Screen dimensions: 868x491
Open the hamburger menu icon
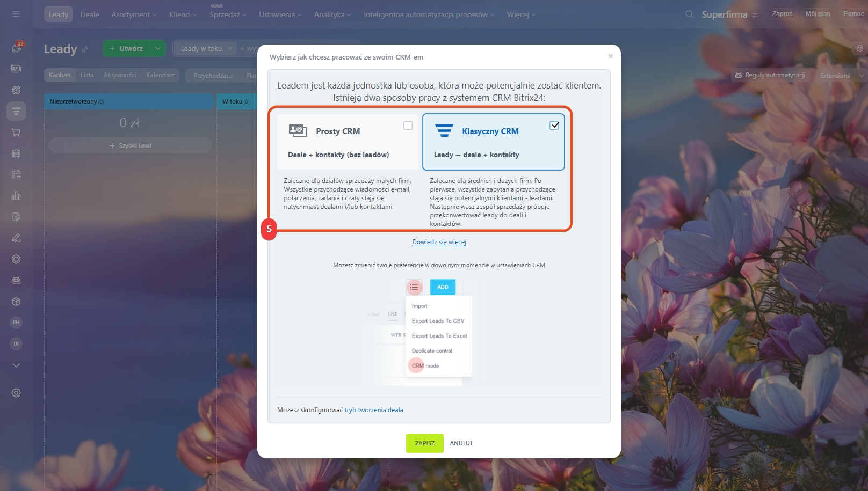coord(16,14)
